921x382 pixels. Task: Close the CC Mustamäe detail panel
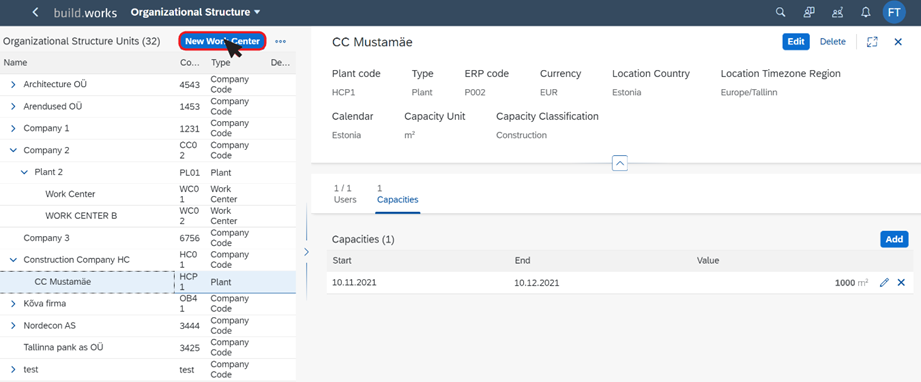tap(898, 42)
